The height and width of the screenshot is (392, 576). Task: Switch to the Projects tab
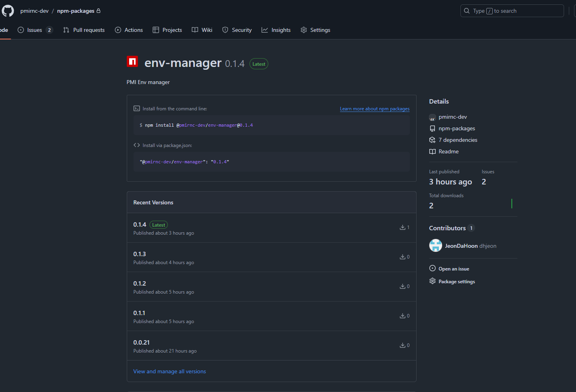click(167, 30)
